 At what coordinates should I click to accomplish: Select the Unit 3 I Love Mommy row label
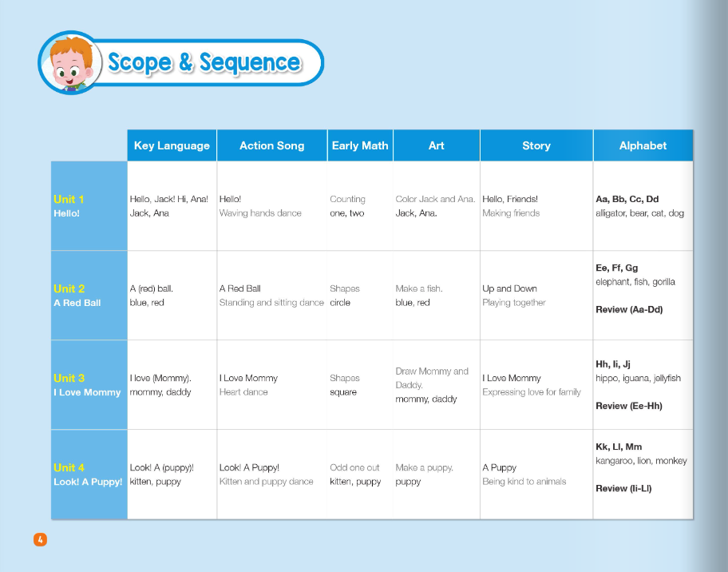pos(86,385)
